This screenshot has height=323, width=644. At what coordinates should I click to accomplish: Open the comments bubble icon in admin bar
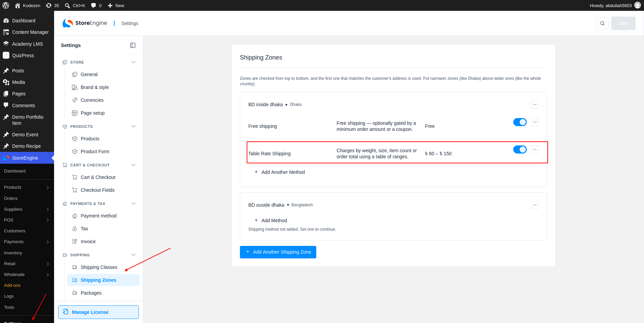tap(94, 5)
